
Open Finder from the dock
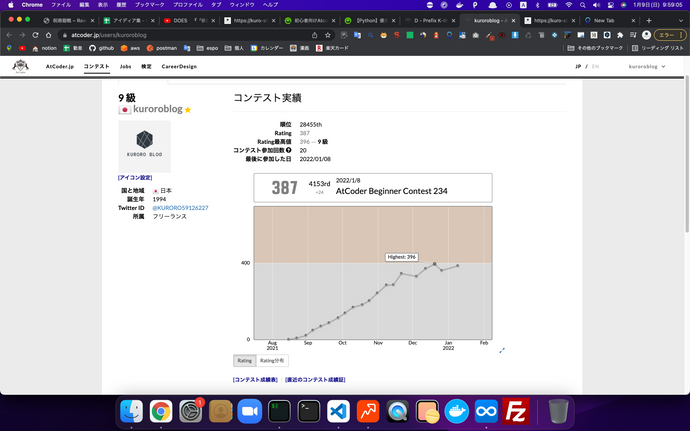pos(131,410)
